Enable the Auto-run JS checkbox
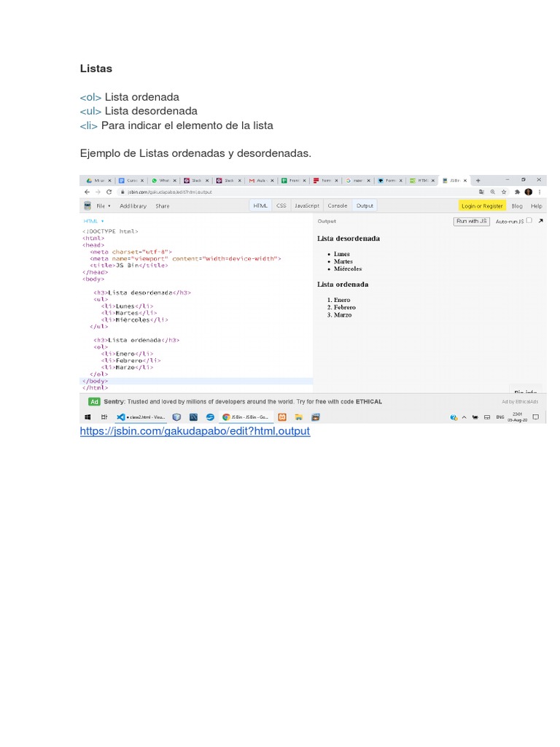Image resolution: width=560 pixels, height=747 pixels. pyautogui.click(x=529, y=220)
